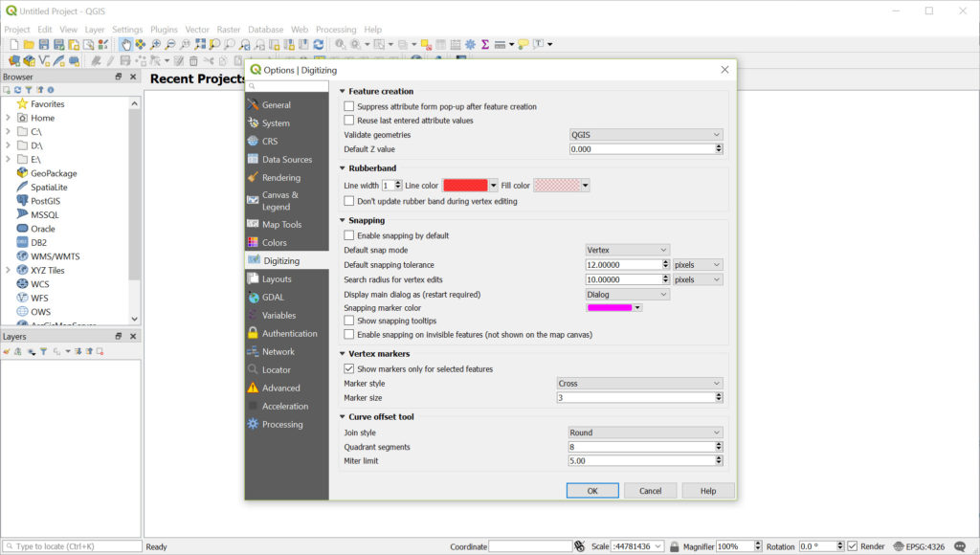Open the Join style dropdown
The height and width of the screenshot is (555, 980).
[646, 433]
